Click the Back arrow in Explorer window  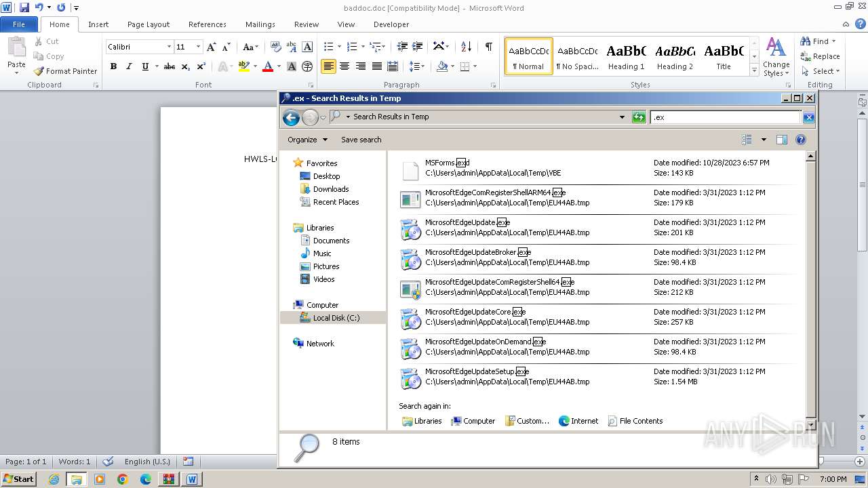tap(291, 117)
